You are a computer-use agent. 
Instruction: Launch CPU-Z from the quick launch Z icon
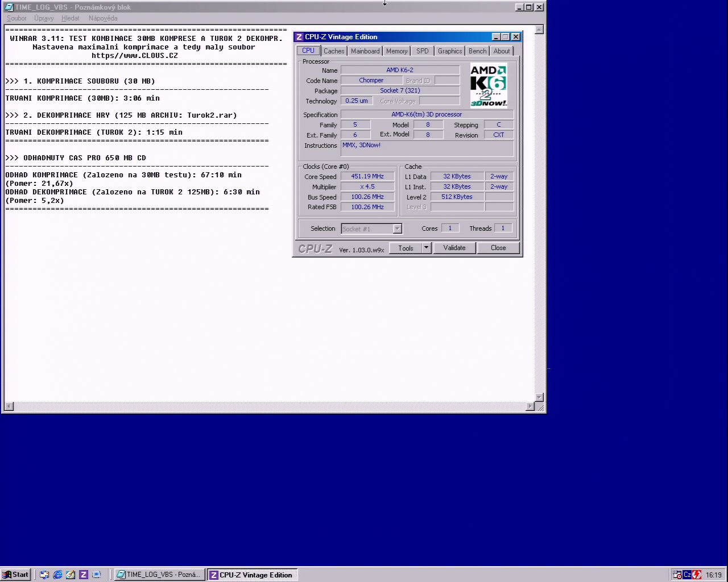pos(83,575)
